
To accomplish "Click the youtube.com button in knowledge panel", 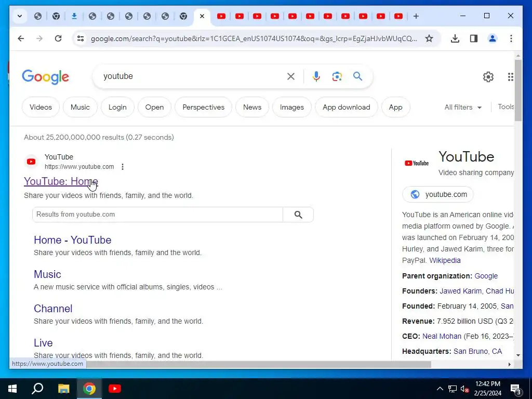I will click(437, 194).
